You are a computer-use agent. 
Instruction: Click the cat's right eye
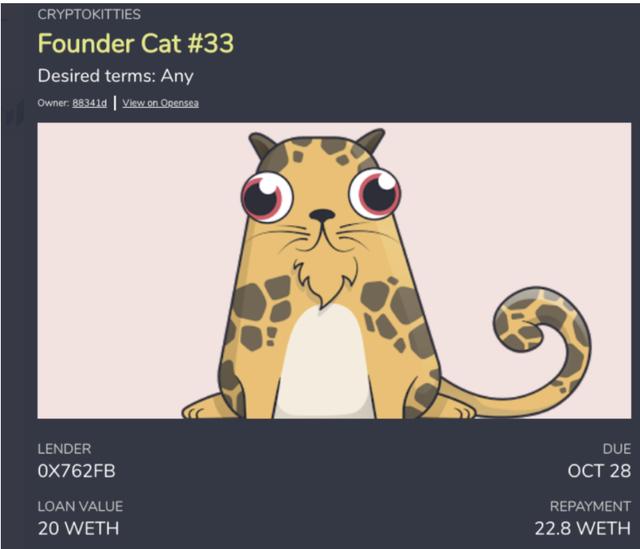374,194
